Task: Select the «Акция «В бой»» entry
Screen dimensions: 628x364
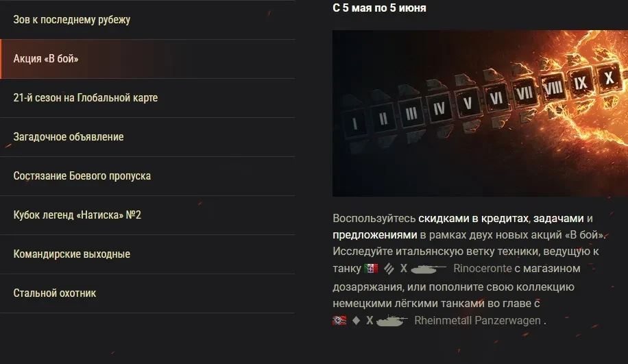Action: (147, 59)
